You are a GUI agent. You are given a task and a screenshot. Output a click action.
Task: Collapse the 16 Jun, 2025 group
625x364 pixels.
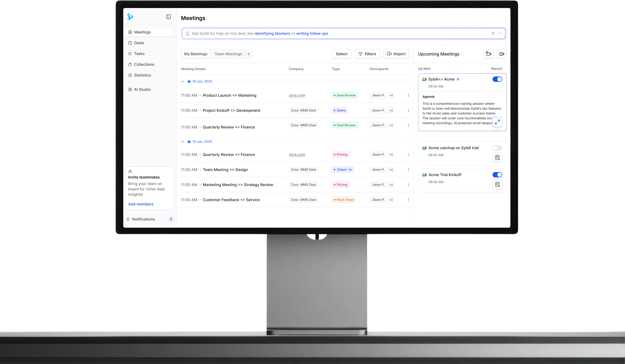pyautogui.click(x=183, y=81)
